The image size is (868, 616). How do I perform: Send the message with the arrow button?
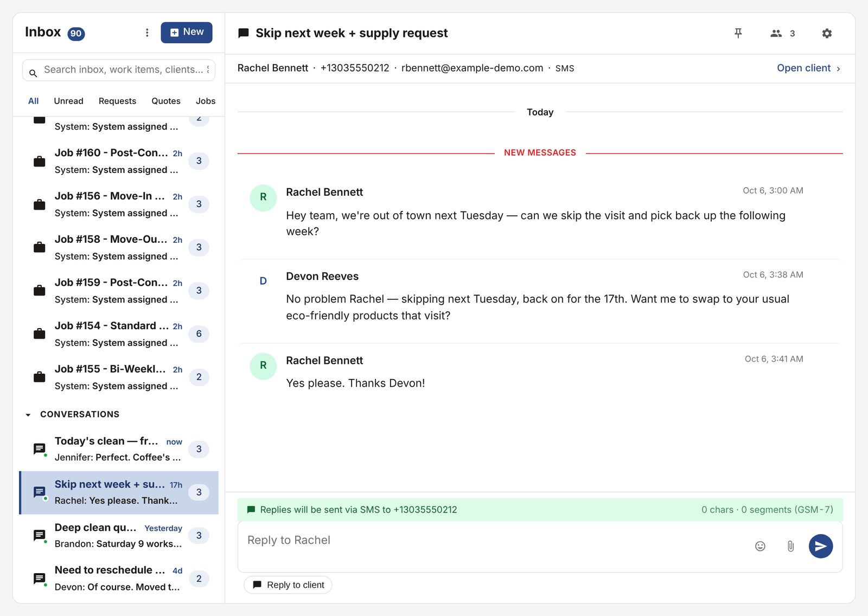click(821, 546)
